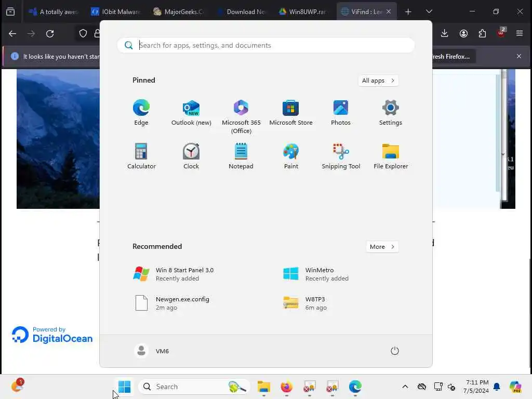Open the Edge pinned app
Viewport: 532px width, 399px height.
coord(141,113)
